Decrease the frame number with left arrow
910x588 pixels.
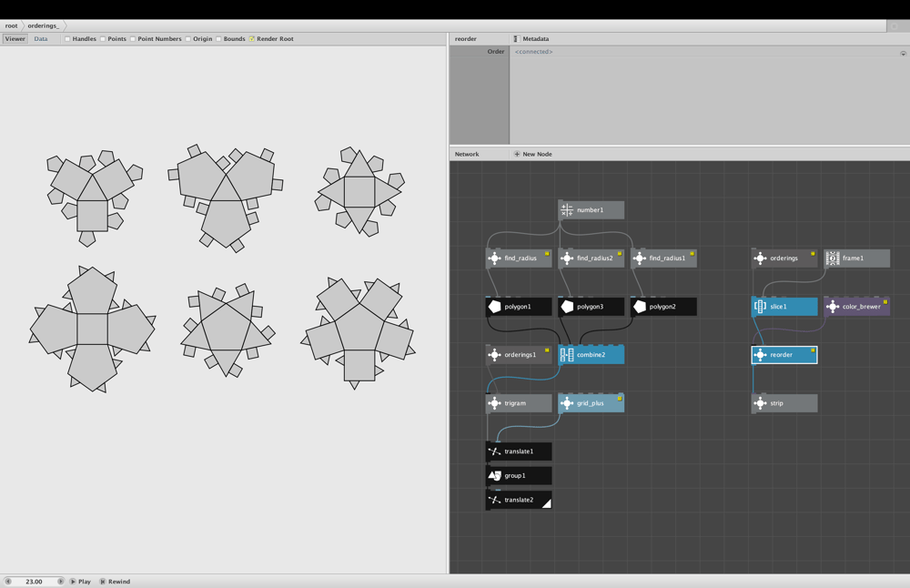(8, 581)
